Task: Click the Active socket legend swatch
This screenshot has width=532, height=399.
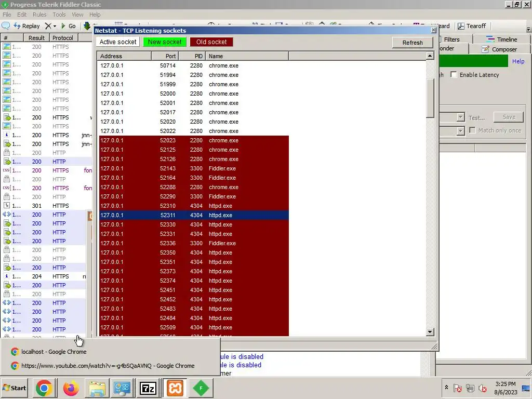Action: click(x=118, y=42)
